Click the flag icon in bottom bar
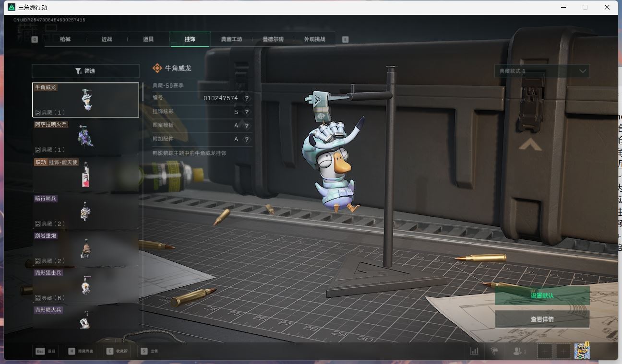The width and height of the screenshot is (622, 364). coord(494,351)
